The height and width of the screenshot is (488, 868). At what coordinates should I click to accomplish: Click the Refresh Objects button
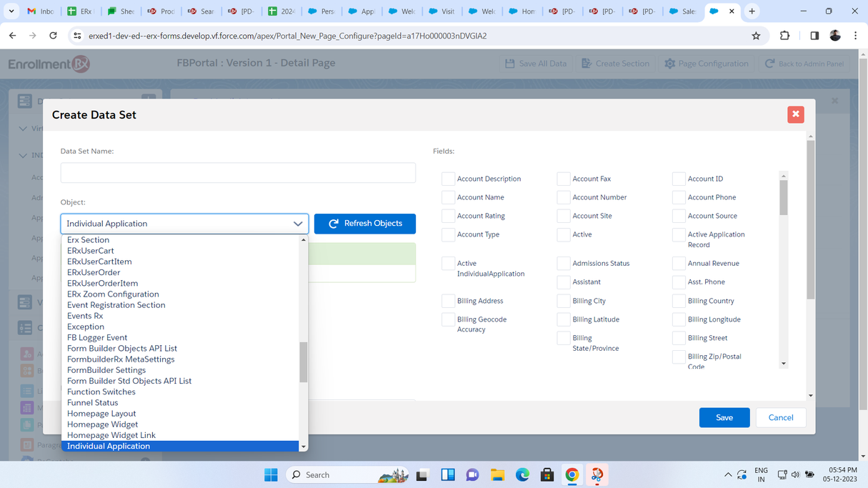364,224
